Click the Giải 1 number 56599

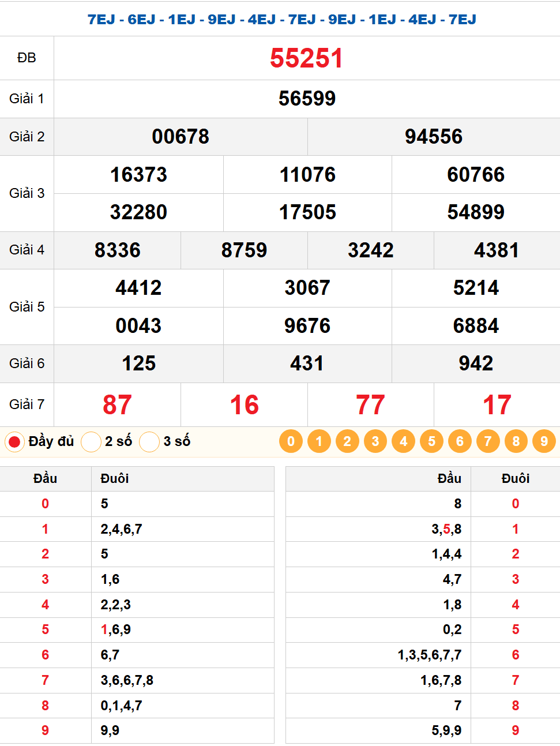click(307, 99)
